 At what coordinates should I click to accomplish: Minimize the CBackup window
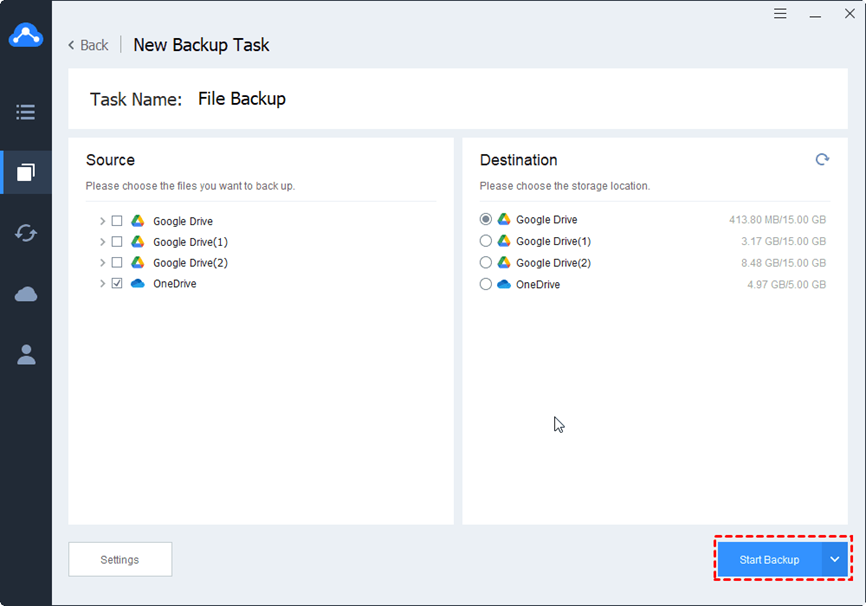pos(815,15)
